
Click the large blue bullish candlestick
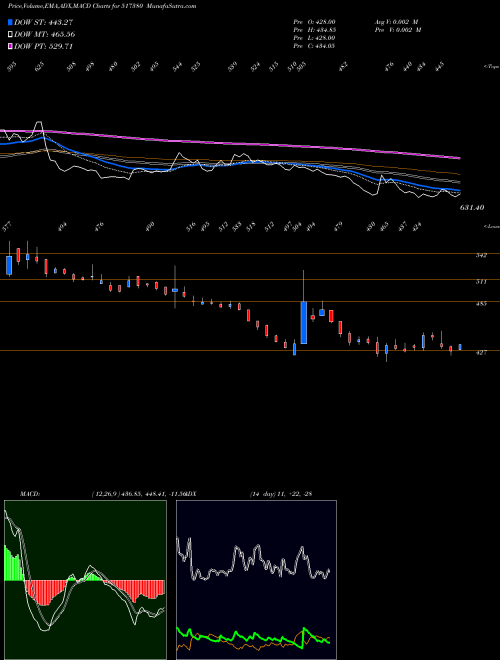coord(303,322)
